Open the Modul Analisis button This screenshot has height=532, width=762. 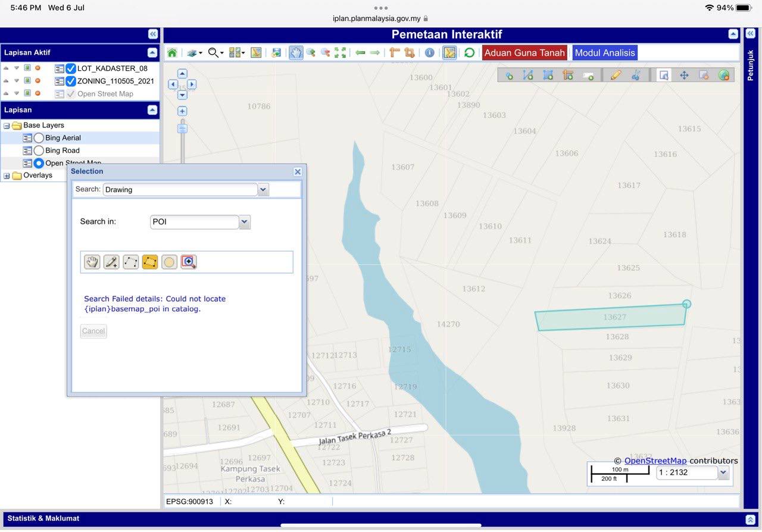605,53
